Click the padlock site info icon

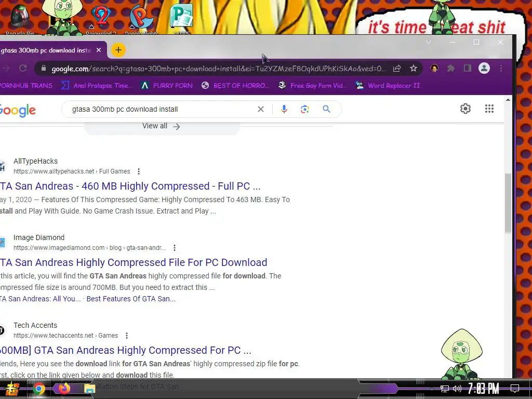[x=44, y=68]
